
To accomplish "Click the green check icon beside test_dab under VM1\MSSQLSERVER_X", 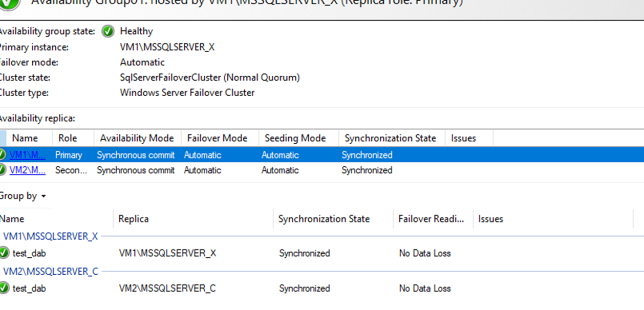I will pyautogui.click(x=6, y=253).
